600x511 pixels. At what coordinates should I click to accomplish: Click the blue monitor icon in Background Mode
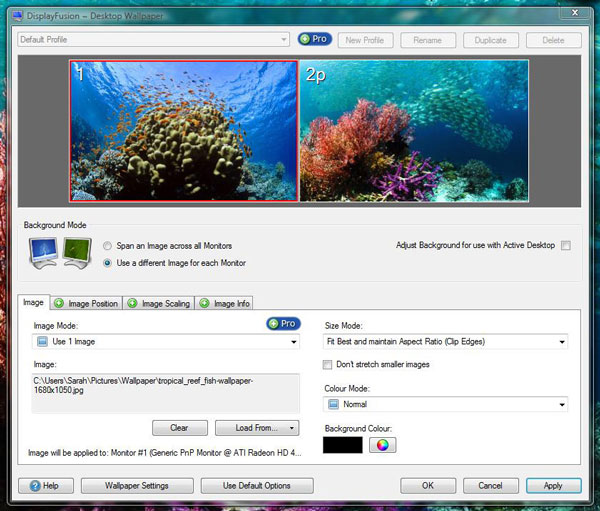[x=44, y=252]
